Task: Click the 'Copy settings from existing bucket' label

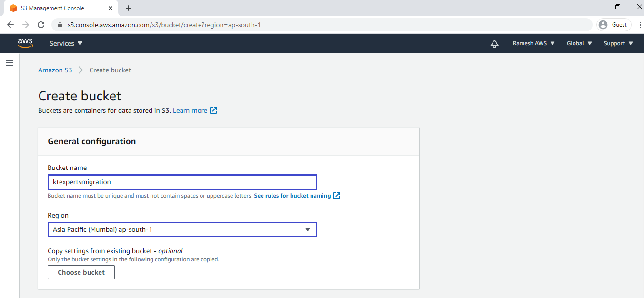Action: pyautogui.click(x=115, y=251)
